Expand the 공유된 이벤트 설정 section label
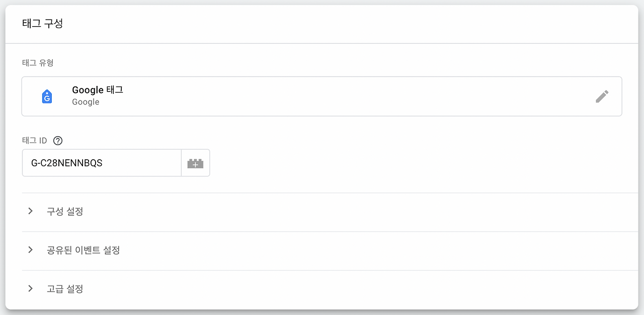This screenshot has width=644, height=315. (x=84, y=250)
